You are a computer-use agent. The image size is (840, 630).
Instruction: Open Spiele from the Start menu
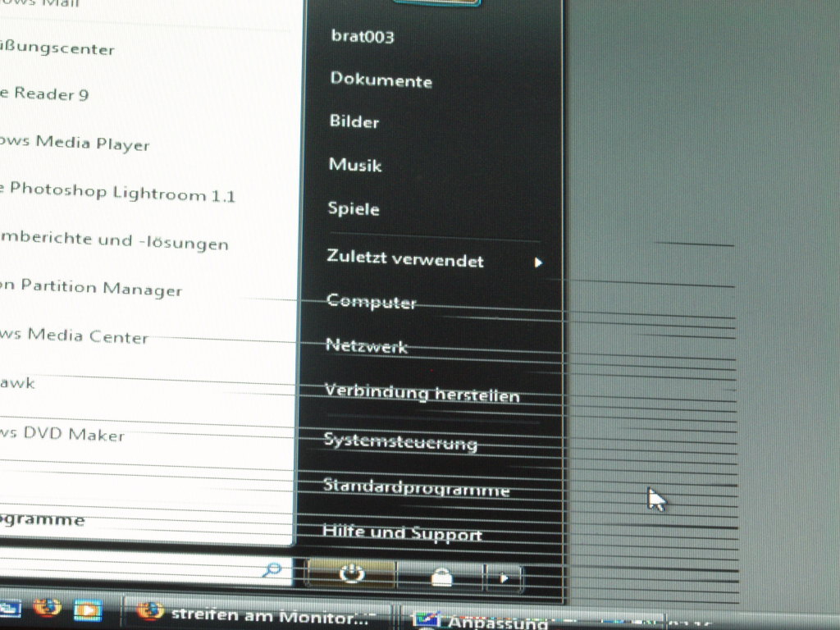click(x=354, y=208)
